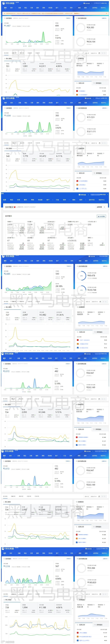Click the 浏览量 7,234 value in 实时概况
110x644 pixels.
pos(30,224)
